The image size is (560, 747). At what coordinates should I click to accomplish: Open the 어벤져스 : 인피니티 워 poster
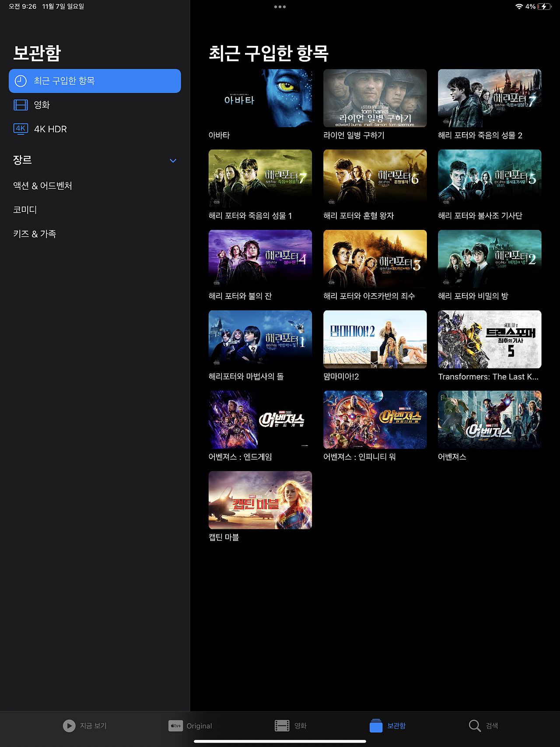(x=375, y=420)
